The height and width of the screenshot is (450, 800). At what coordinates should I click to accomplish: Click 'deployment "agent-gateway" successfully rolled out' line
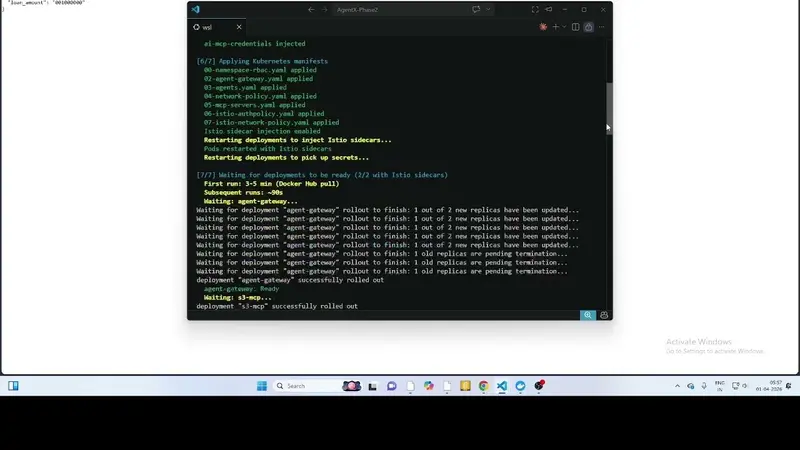point(290,280)
